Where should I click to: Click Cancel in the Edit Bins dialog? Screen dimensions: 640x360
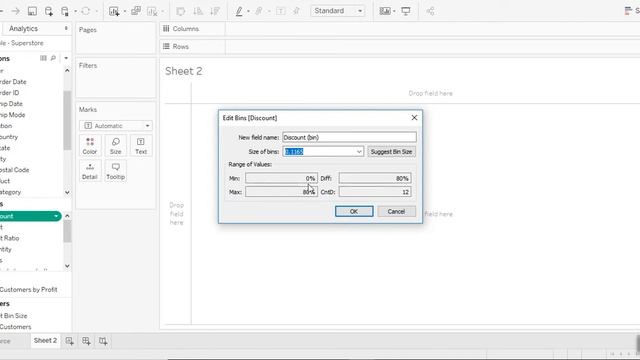pyautogui.click(x=396, y=211)
